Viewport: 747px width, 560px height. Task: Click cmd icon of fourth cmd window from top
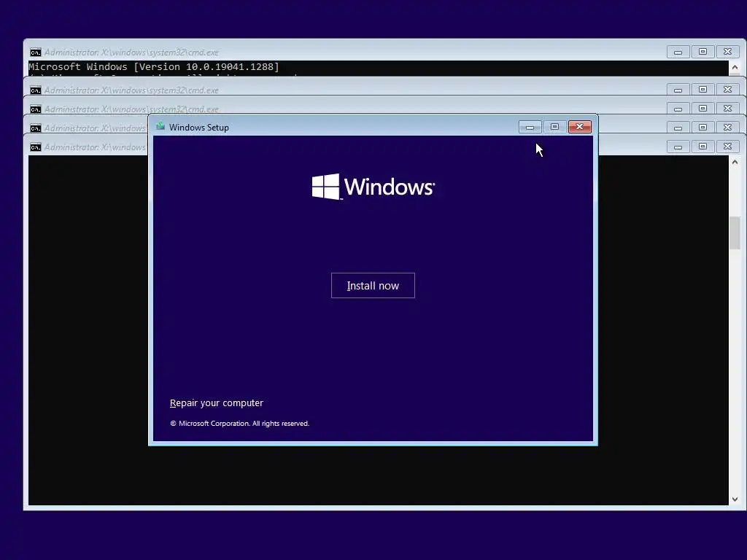[35, 128]
